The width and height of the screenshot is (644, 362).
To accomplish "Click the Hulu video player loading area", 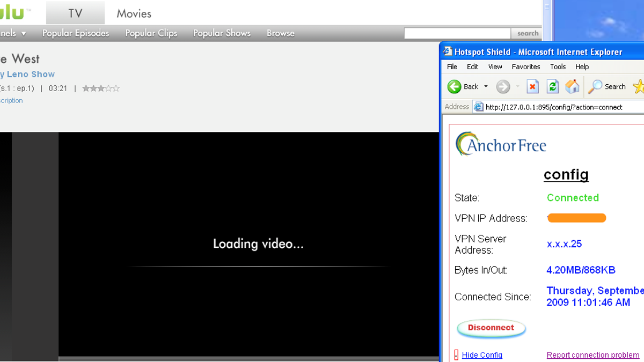I will coord(248,244).
